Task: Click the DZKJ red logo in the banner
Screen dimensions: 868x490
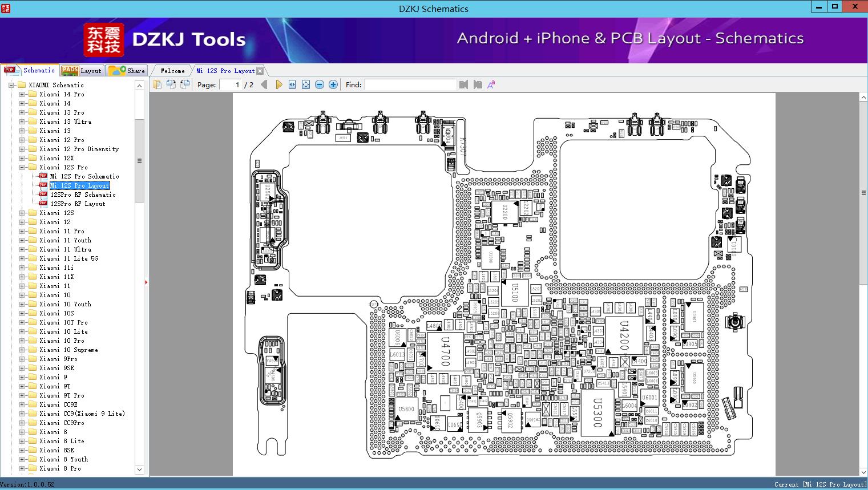Action: [103, 39]
